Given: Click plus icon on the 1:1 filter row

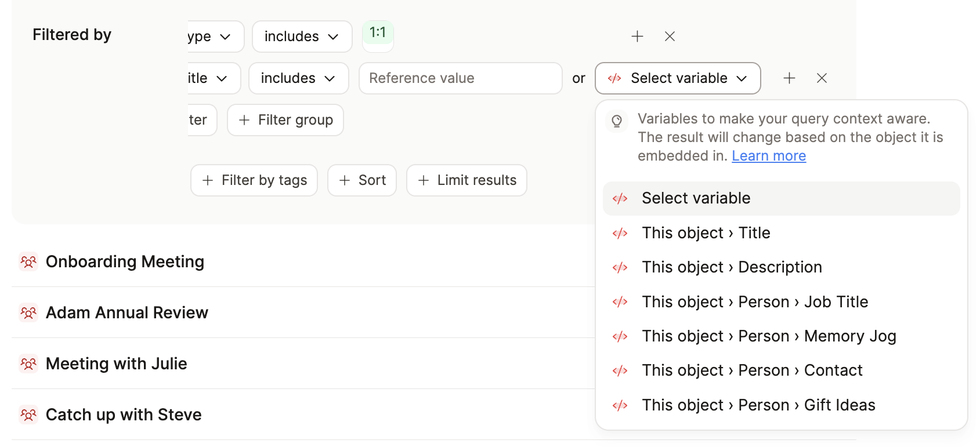Looking at the screenshot, I should [637, 37].
